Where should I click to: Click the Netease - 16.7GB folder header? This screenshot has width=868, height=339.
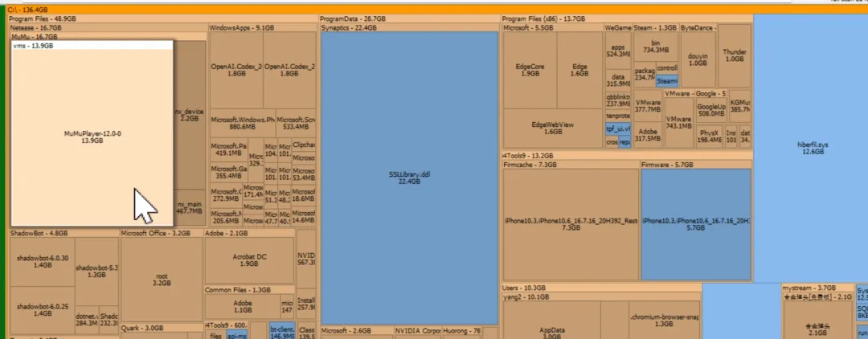[x=108, y=27]
